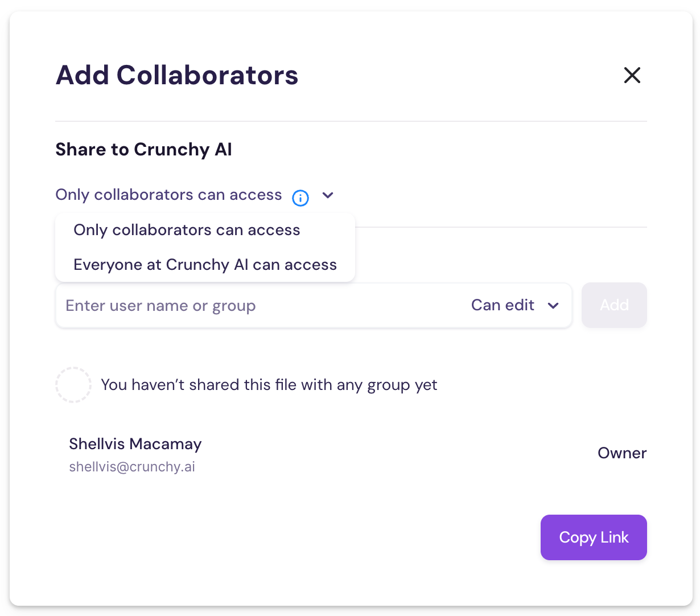This screenshot has width=700, height=616.
Task: Click the divider line under the title
Action: coord(351,121)
